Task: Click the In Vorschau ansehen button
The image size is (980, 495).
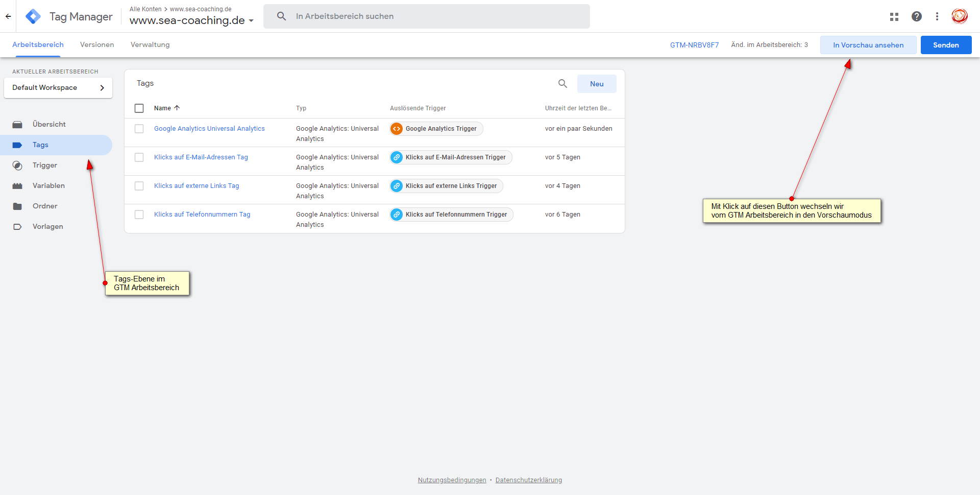Action: click(868, 45)
